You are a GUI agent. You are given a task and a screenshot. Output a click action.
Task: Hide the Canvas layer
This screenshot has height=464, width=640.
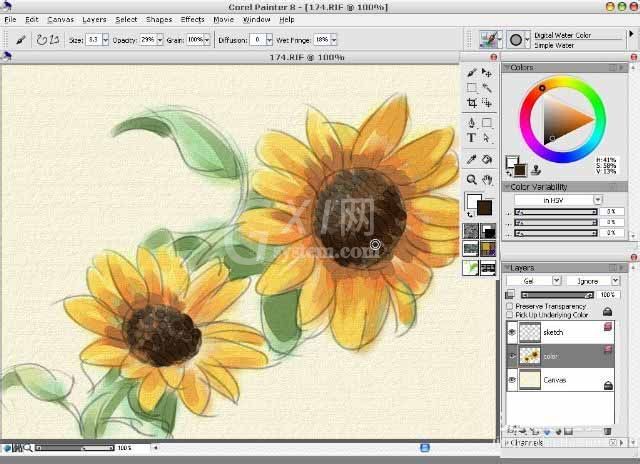point(512,380)
